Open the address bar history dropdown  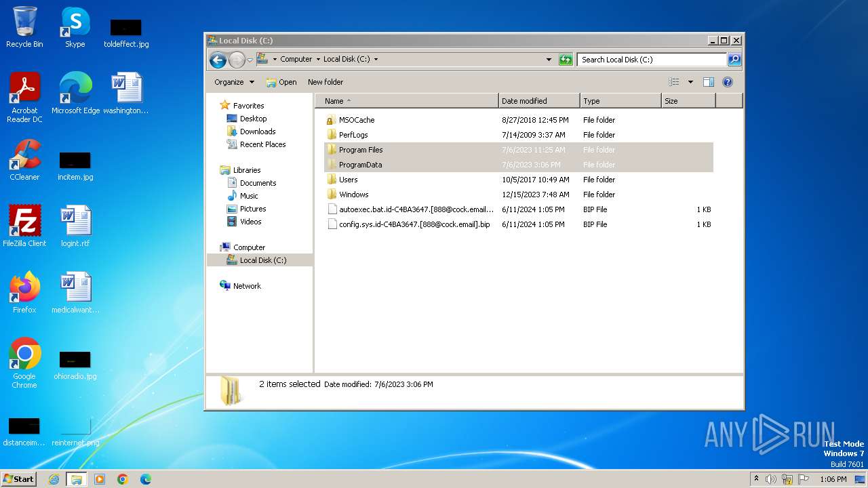pos(549,60)
